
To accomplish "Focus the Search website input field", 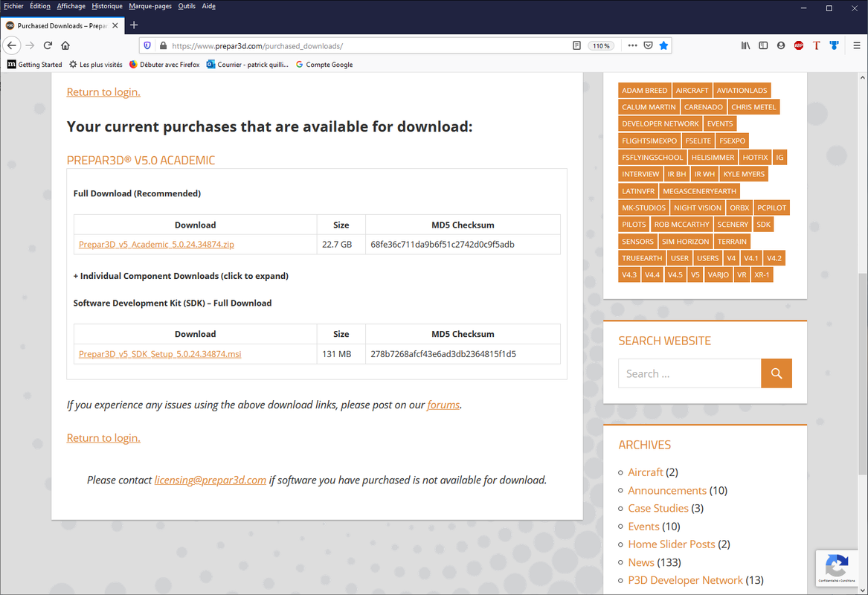I will tap(689, 373).
